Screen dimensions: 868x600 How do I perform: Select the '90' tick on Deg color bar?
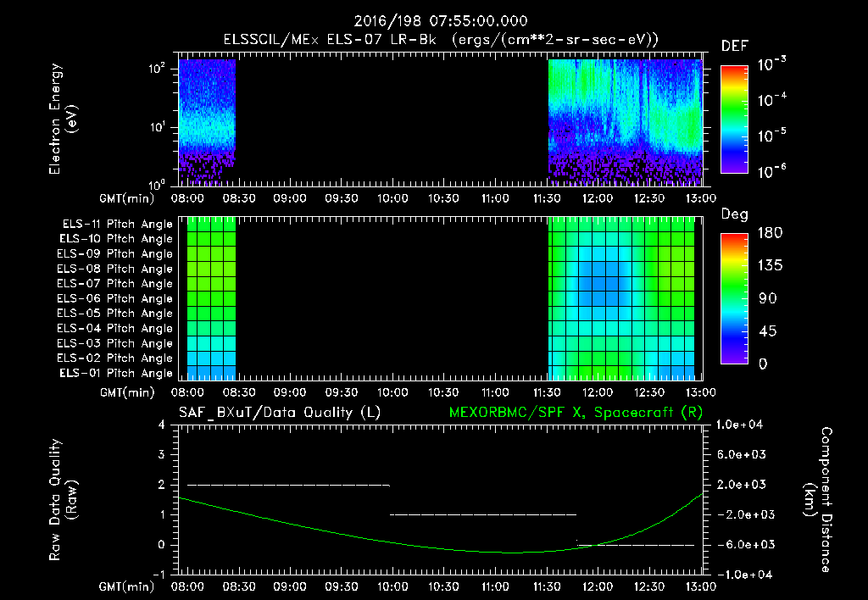[x=767, y=298]
